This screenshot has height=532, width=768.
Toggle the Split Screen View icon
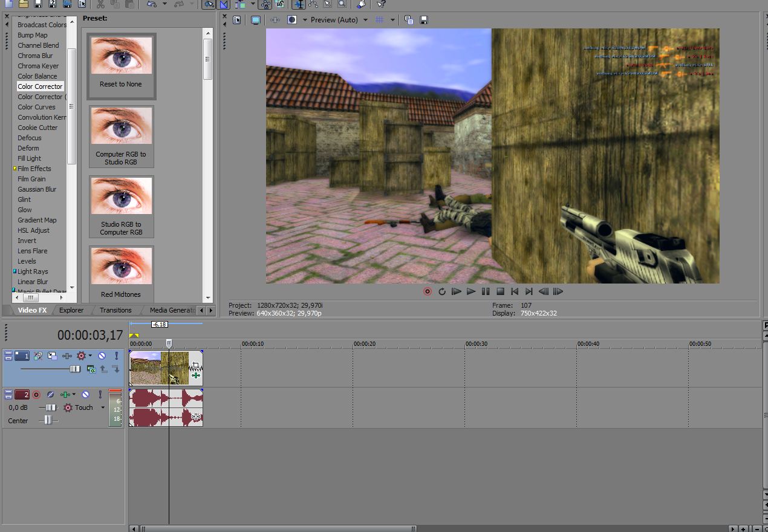[292, 20]
